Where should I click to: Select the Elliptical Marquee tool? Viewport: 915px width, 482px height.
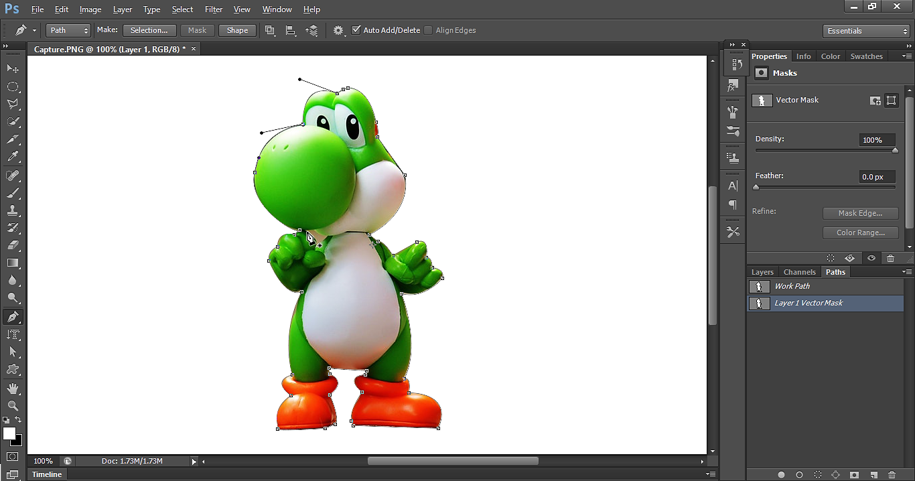(12, 87)
